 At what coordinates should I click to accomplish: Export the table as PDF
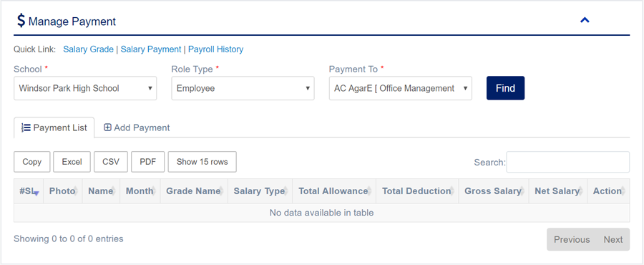click(x=148, y=162)
